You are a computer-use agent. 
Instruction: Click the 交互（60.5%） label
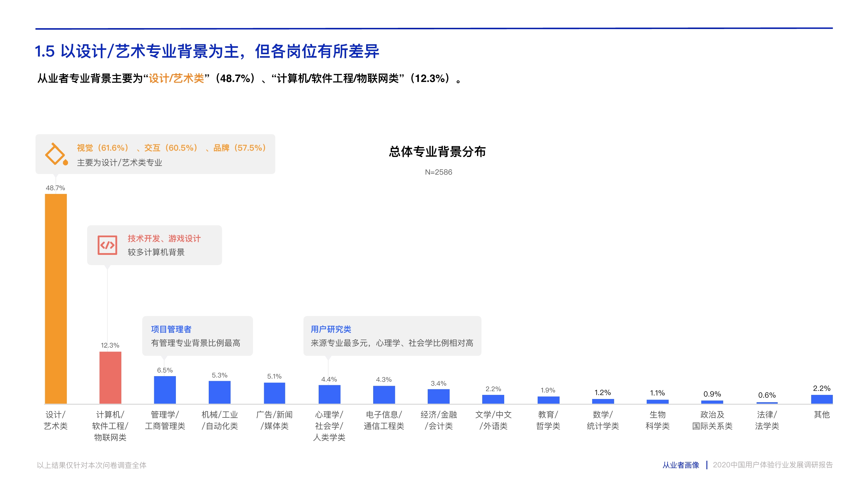click(172, 148)
